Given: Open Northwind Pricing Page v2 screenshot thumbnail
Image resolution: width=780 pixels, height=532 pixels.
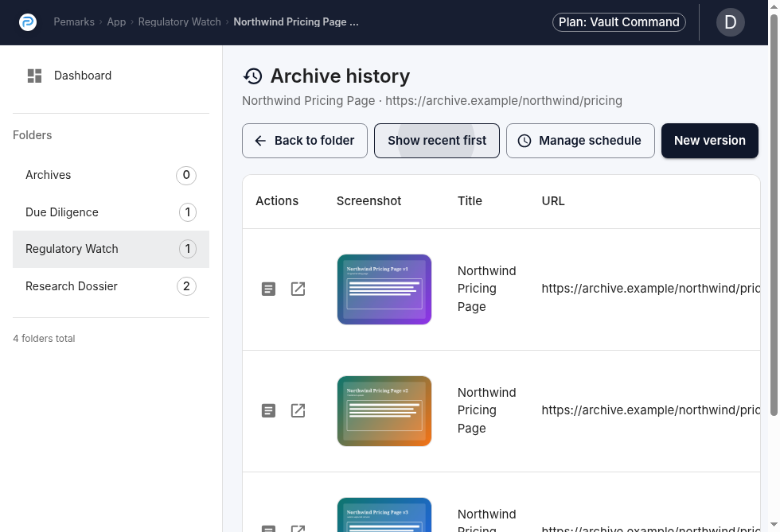Looking at the screenshot, I should click(384, 411).
